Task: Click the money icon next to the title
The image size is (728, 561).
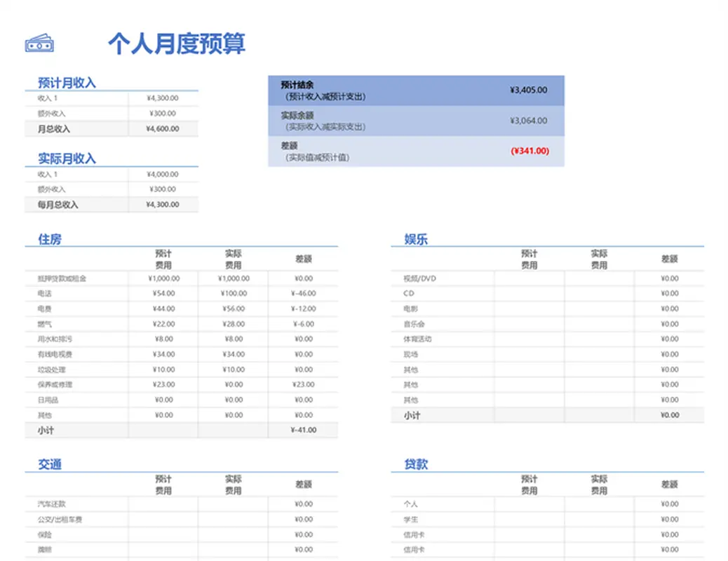Action: point(40,43)
